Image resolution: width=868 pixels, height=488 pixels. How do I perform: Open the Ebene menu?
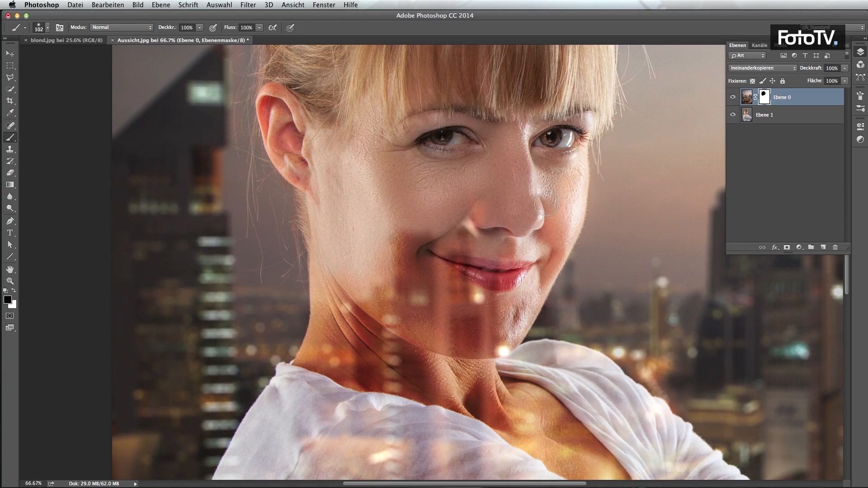point(161,5)
